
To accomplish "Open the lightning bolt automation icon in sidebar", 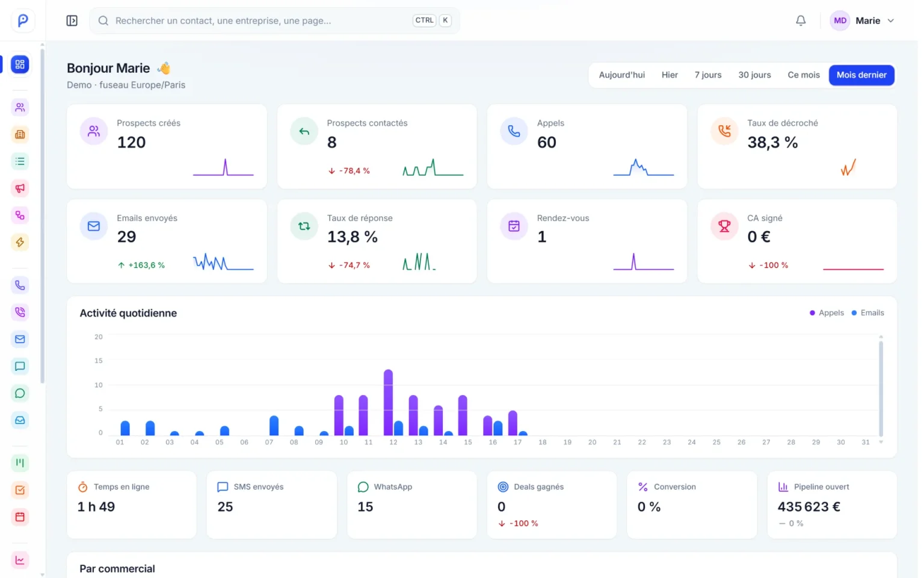I will pyautogui.click(x=20, y=242).
